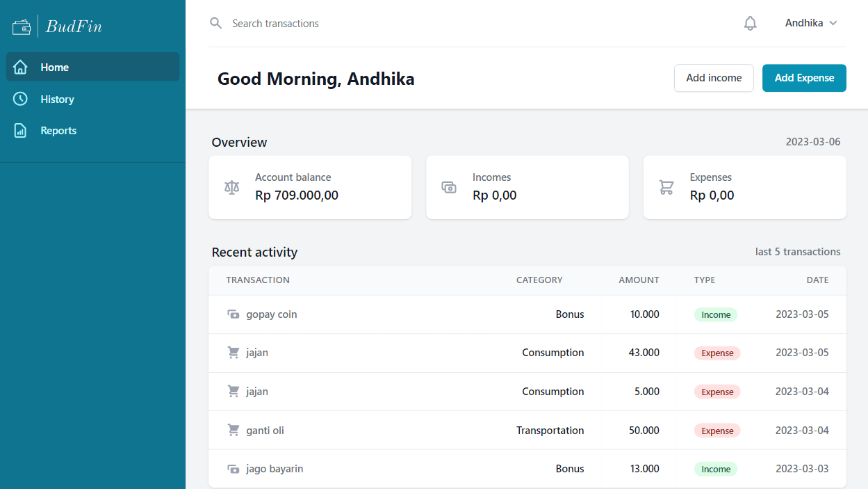Click the search magnifier icon

coord(216,24)
